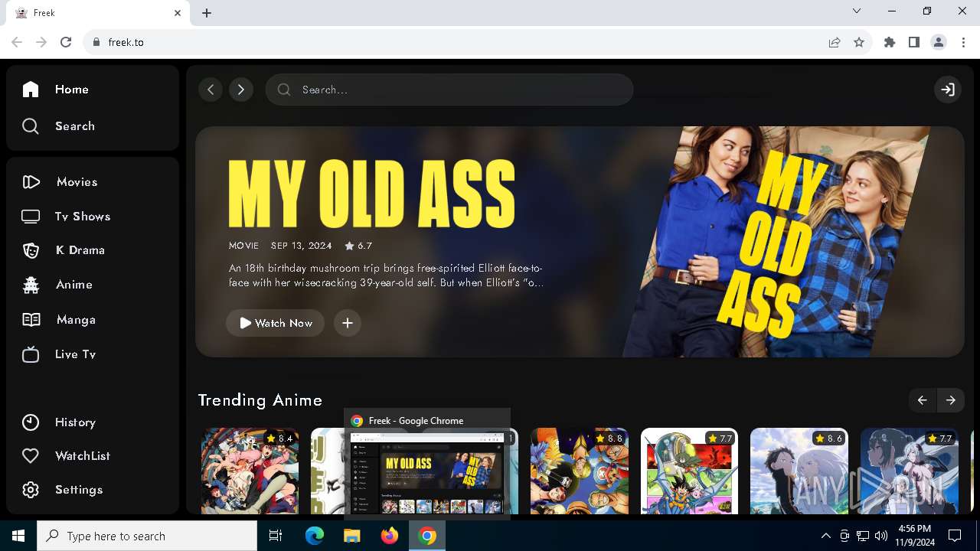Image resolution: width=980 pixels, height=551 pixels.
Task: Go back in Chrome browser history
Action: click(x=17, y=42)
